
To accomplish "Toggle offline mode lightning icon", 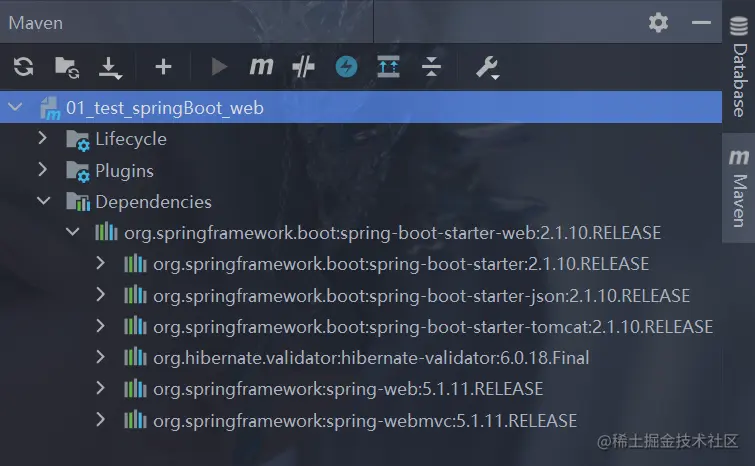I will pyautogui.click(x=346, y=66).
